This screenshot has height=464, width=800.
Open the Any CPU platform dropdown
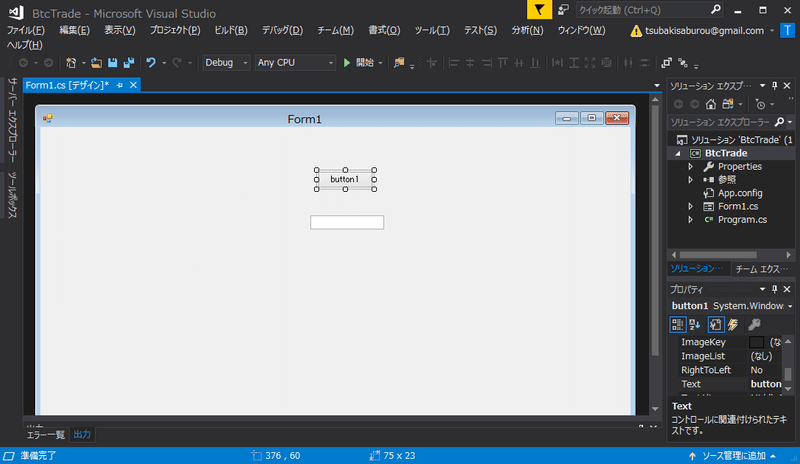[331, 63]
